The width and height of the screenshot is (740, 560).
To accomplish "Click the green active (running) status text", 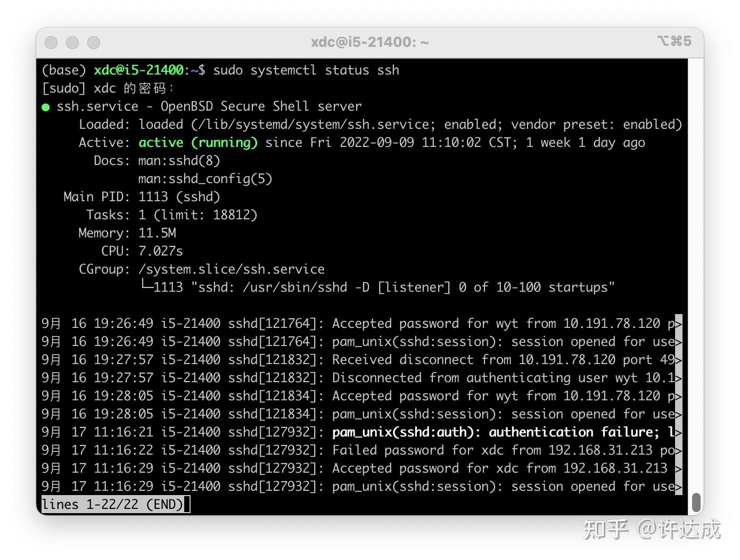I will point(198,142).
